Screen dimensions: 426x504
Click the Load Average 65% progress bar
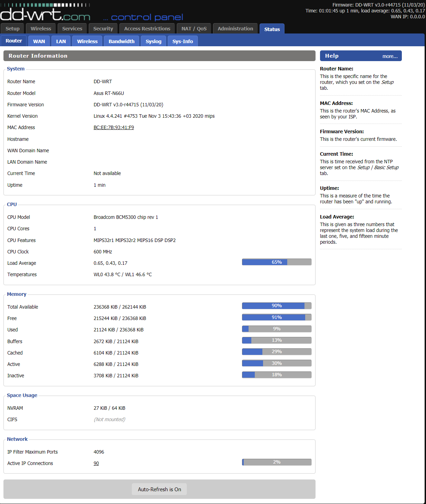tap(277, 262)
